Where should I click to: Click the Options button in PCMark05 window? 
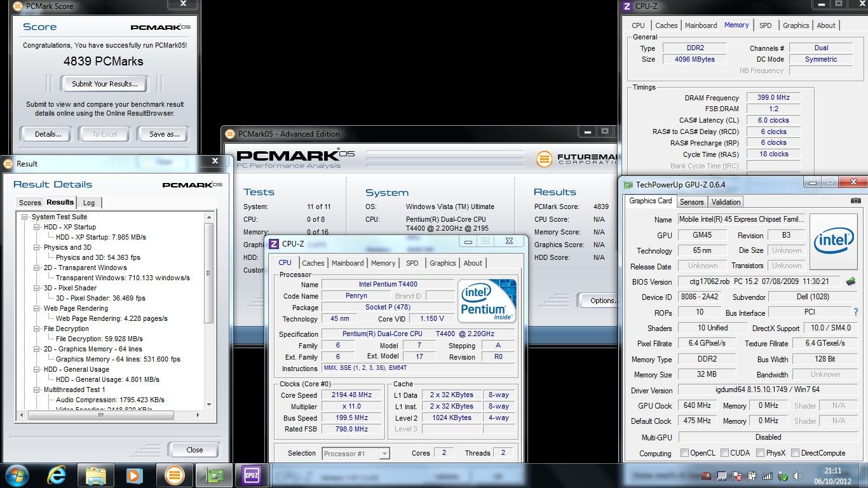pyautogui.click(x=599, y=301)
